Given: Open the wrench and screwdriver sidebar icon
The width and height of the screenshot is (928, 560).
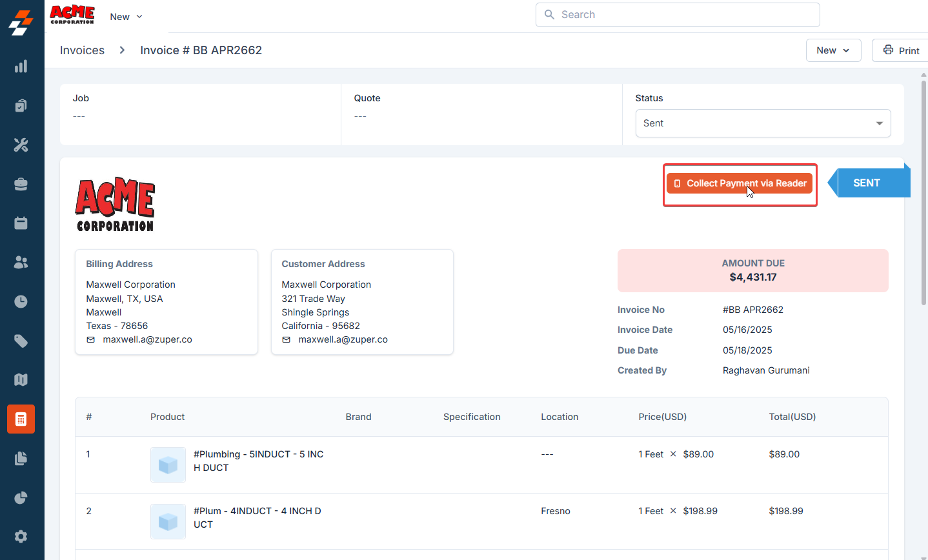Looking at the screenshot, I should 21,145.
